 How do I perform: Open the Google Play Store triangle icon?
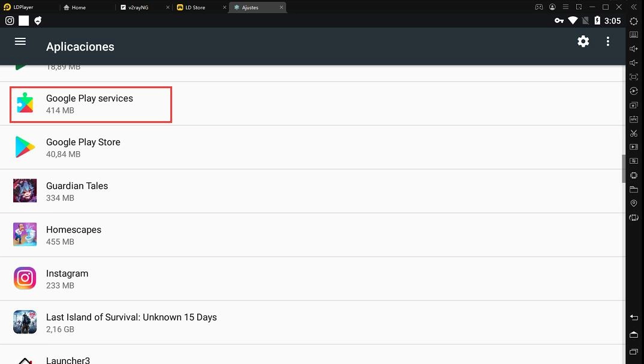coord(25,147)
